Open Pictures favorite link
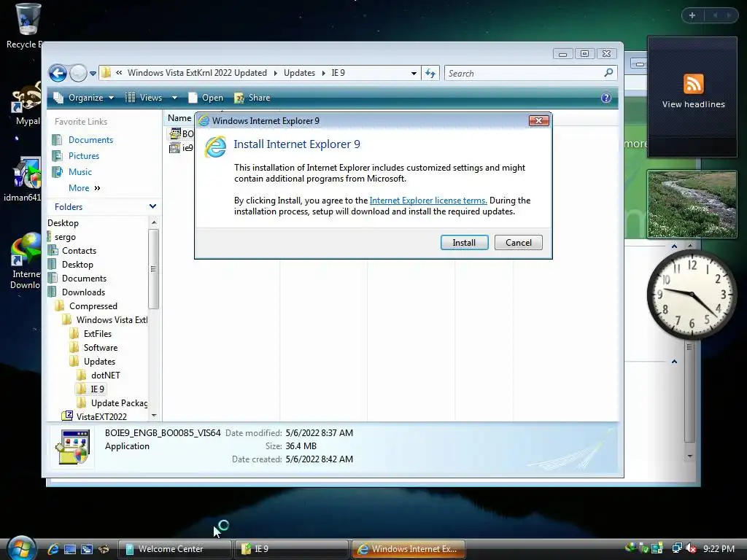This screenshot has height=560, width=747. (84, 156)
